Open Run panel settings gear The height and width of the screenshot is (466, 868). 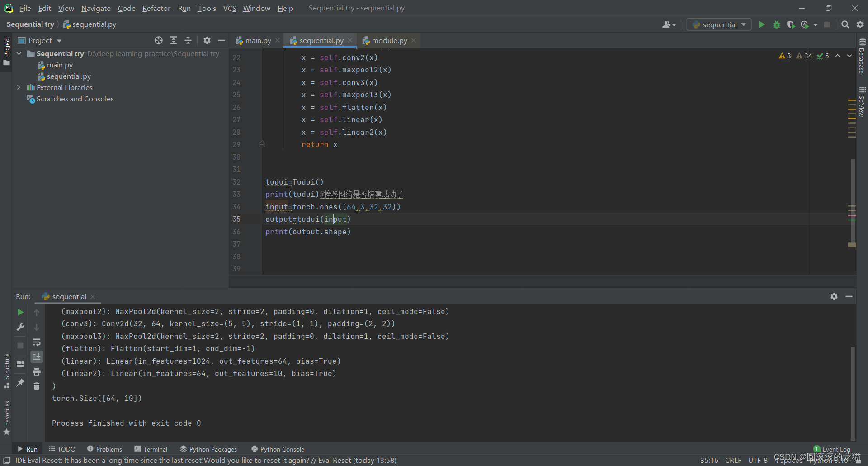tap(834, 296)
